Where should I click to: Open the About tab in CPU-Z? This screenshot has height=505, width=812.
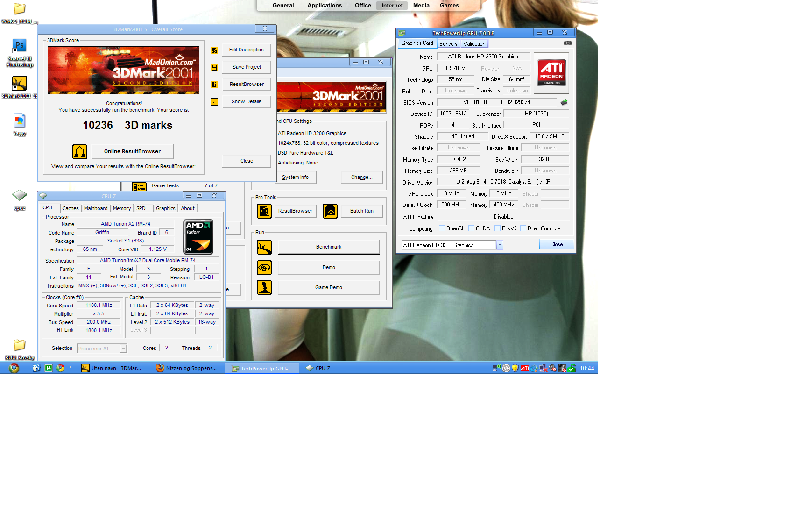(188, 208)
